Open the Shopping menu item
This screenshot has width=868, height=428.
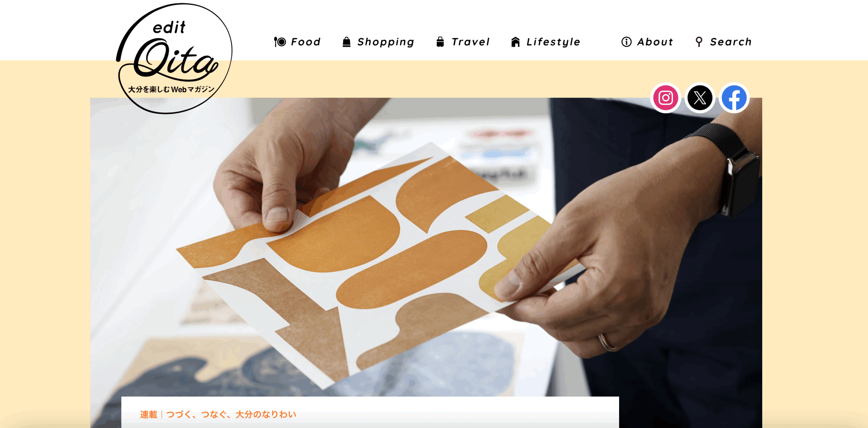(386, 42)
